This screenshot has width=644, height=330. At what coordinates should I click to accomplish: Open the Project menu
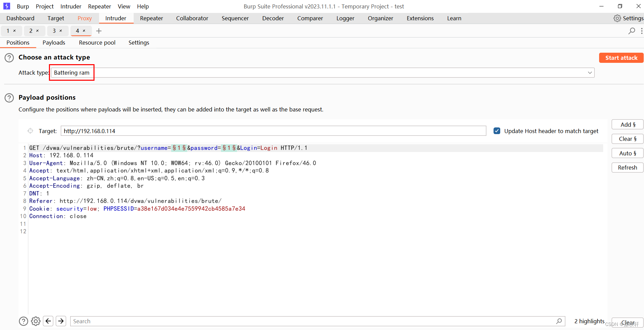click(45, 6)
